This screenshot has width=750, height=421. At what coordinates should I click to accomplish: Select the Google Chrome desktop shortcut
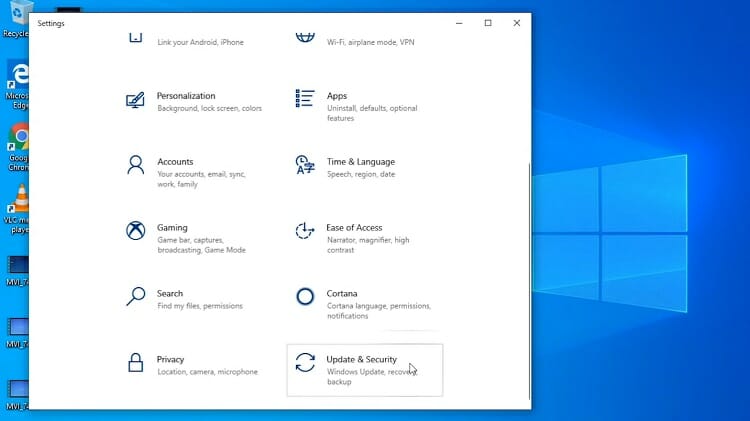[18, 148]
